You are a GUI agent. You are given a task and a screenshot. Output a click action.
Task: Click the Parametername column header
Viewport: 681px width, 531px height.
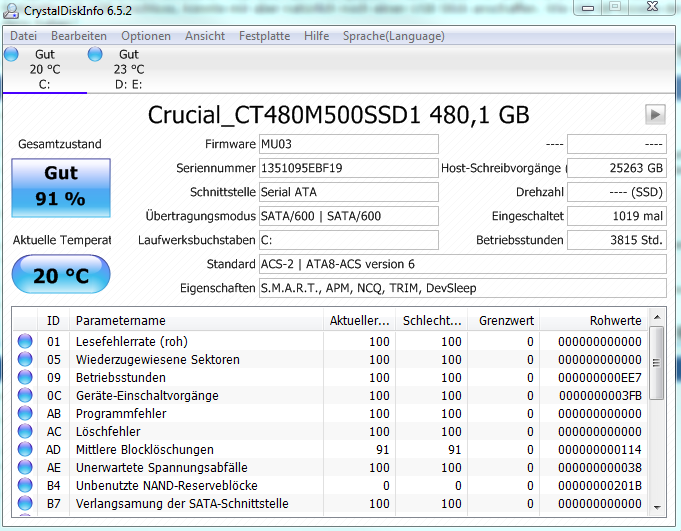pos(196,320)
